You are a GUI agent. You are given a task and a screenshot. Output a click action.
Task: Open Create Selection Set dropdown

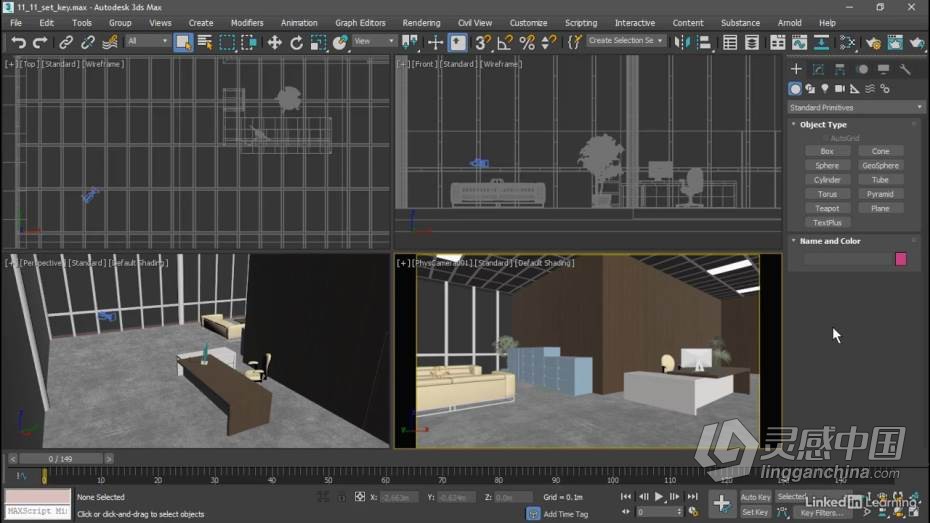pyautogui.click(x=626, y=41)
